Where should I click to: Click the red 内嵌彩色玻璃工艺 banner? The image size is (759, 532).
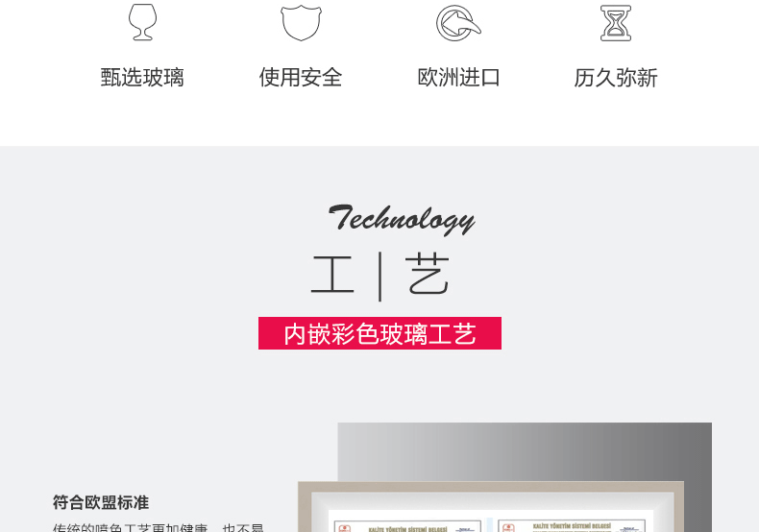[380, 333]
